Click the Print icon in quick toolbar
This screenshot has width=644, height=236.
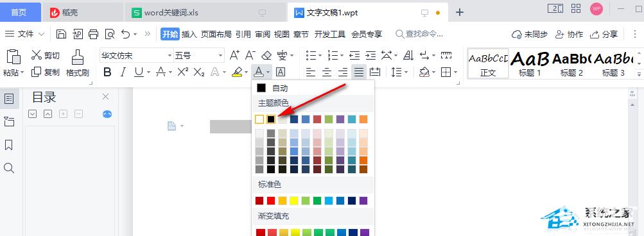(x=94, y=34)
